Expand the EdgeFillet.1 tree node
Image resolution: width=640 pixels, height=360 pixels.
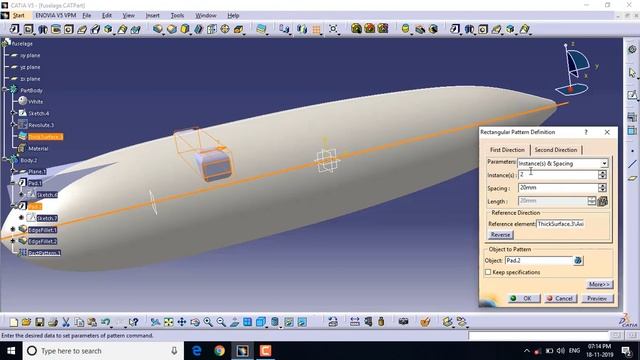pyautogui.click(x=13, y=229)
